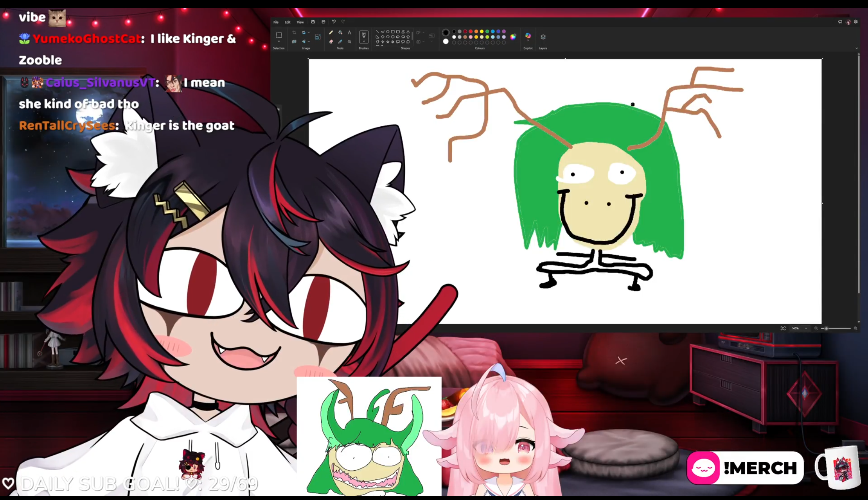Open Paint settings gear
This screenshot has width=868, height=500.
click(856, 22)
